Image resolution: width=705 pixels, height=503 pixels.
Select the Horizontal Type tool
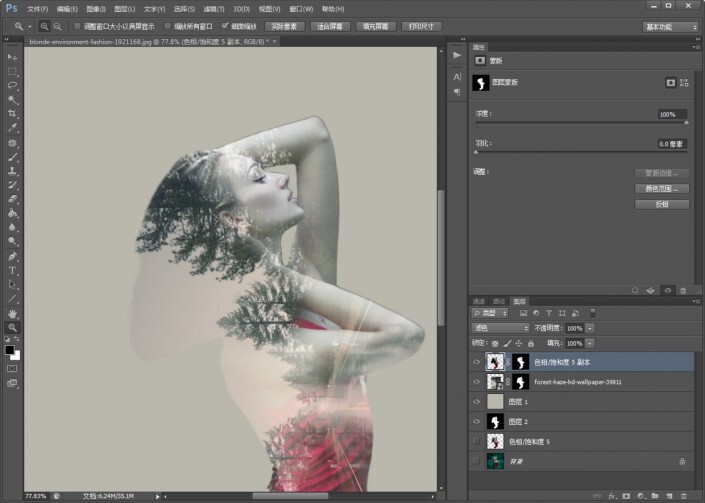(x=13, y=270)
